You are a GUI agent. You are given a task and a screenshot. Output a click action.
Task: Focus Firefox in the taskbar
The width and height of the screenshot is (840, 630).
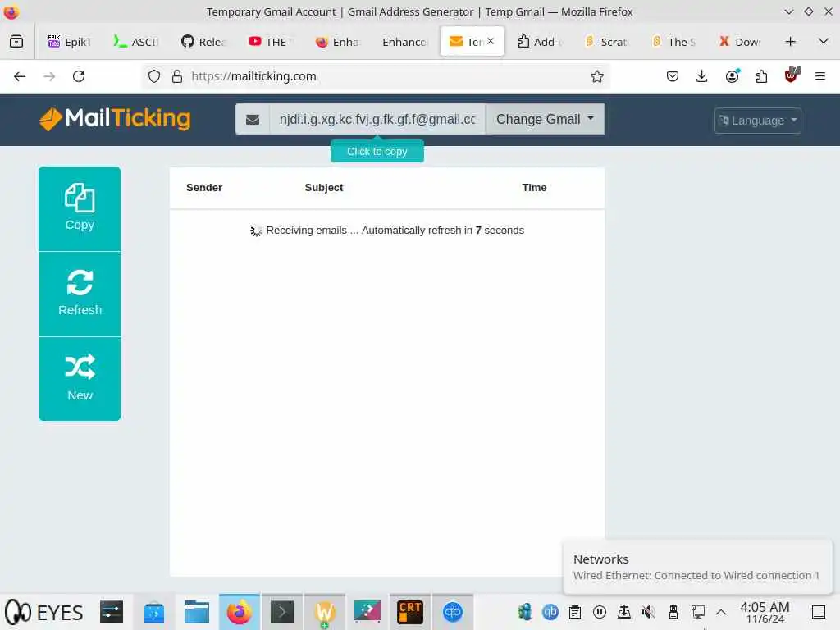(240, 612)
